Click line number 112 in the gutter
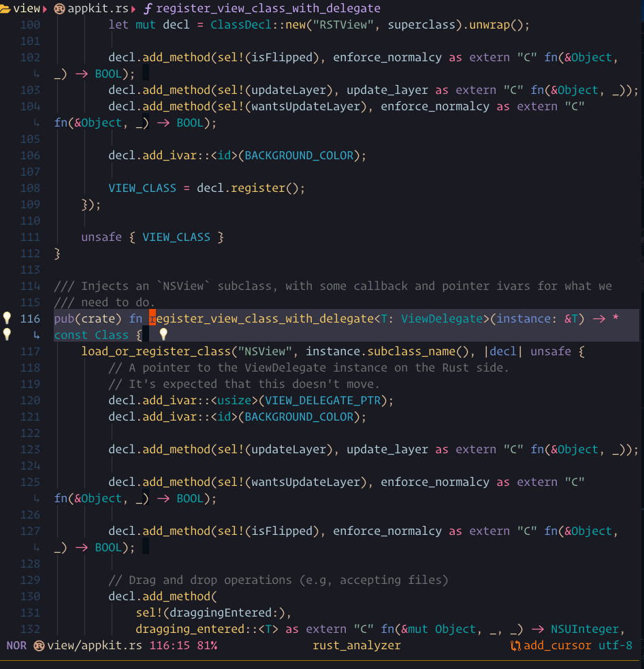 point(31,253)
